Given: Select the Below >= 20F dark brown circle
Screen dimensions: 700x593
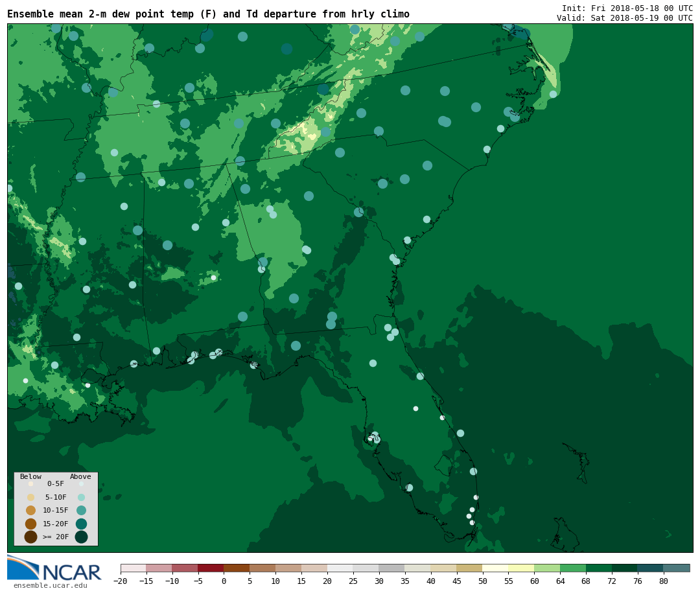Looking at the screenshot, I should click(x=31, y=537).
